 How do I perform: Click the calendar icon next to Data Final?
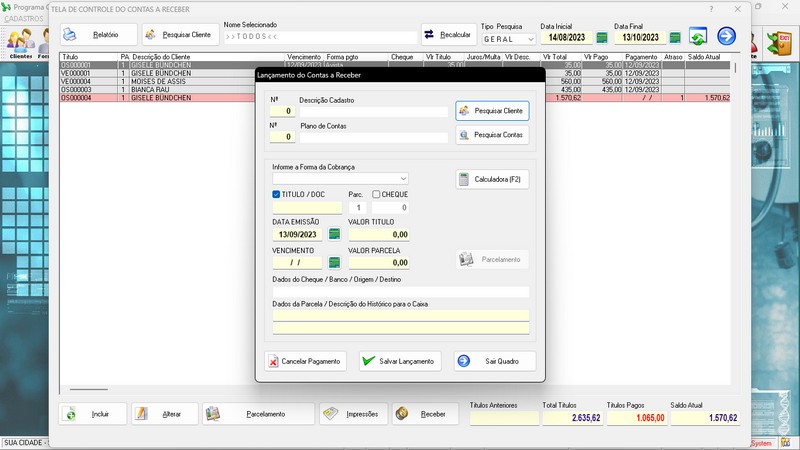point(675,38)
